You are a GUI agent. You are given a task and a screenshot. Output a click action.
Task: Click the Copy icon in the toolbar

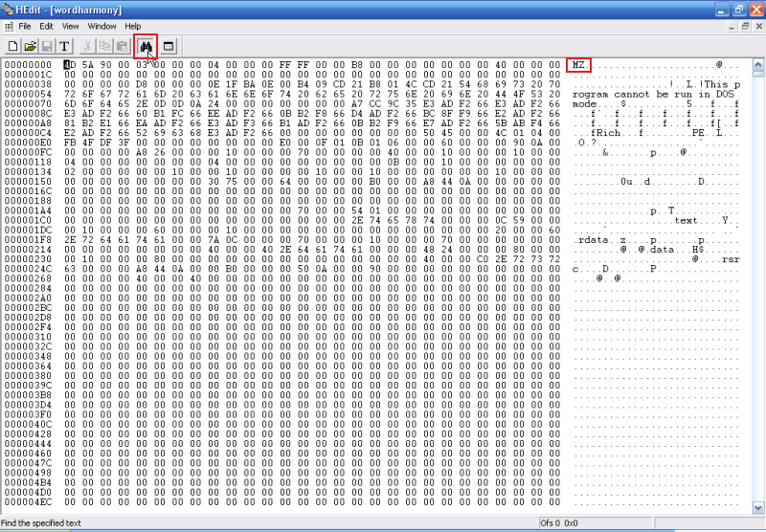tap(104, 46)
